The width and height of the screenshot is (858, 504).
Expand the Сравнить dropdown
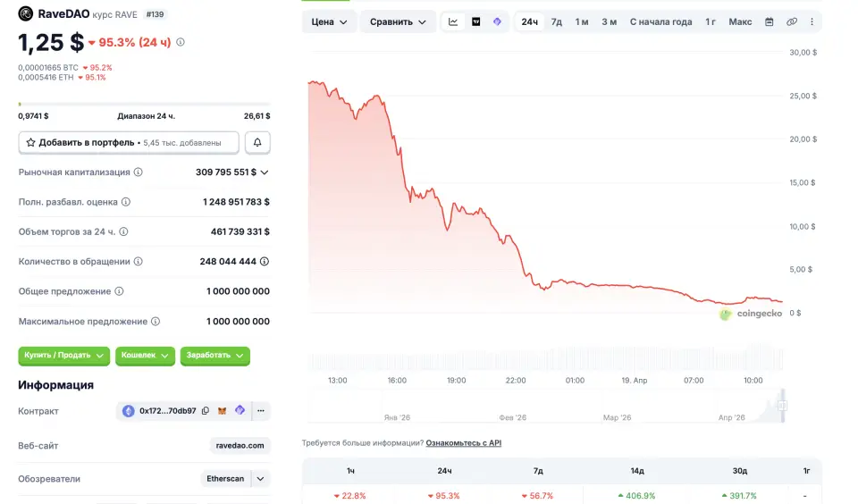click(x=398, y=21)
